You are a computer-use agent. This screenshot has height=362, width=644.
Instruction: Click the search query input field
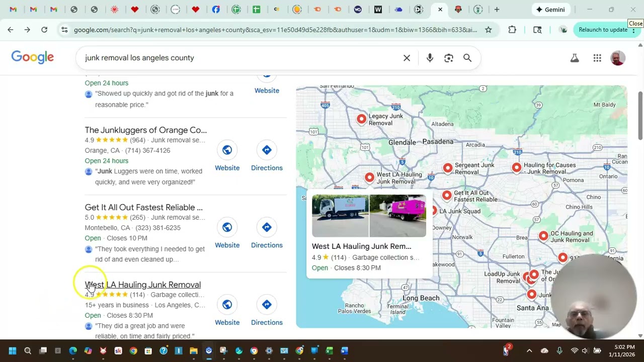(x=242, y=58)
